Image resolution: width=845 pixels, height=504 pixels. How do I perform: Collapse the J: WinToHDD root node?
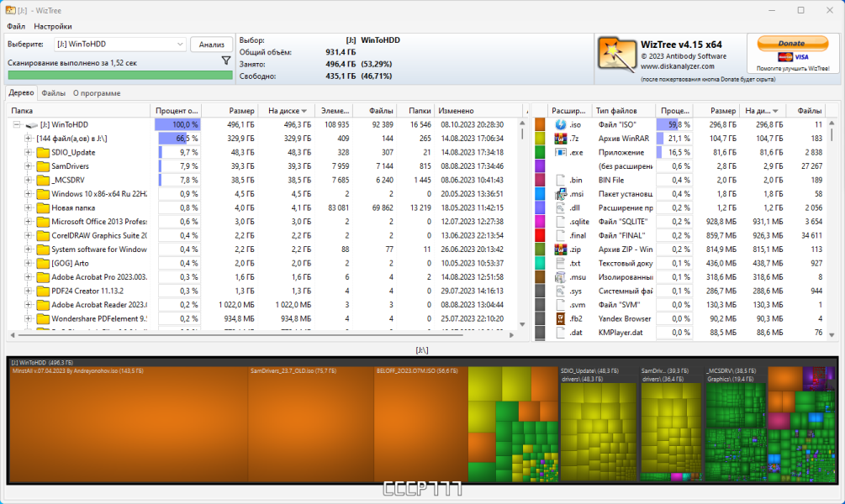point(17,124)
